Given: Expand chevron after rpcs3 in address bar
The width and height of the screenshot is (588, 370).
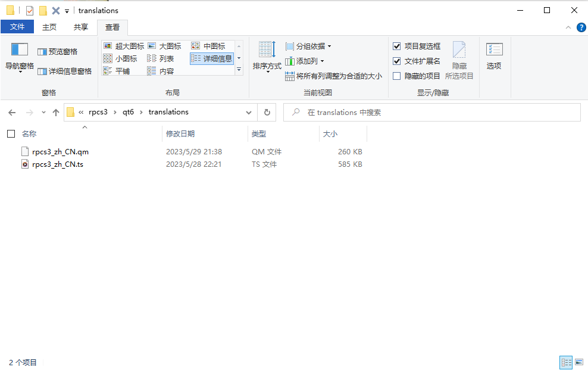Looking at the screenshot, I should (x=115, y=112).
